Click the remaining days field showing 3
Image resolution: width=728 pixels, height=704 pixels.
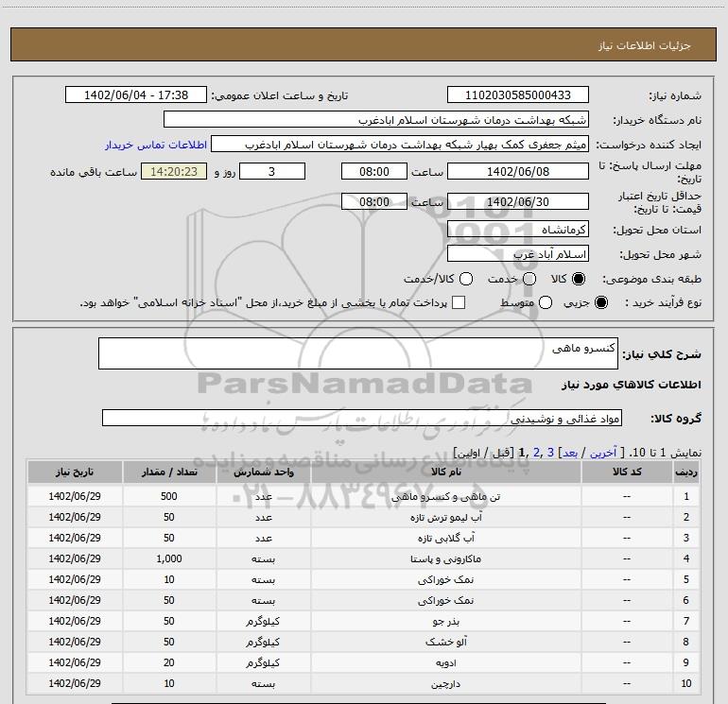coord(272,171)
